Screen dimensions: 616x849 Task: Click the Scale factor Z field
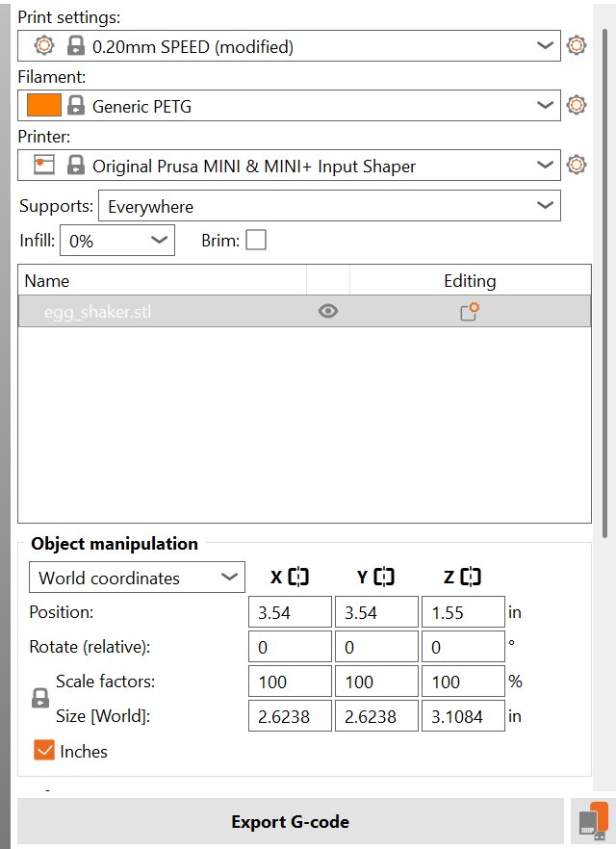(x=463, y=682)
